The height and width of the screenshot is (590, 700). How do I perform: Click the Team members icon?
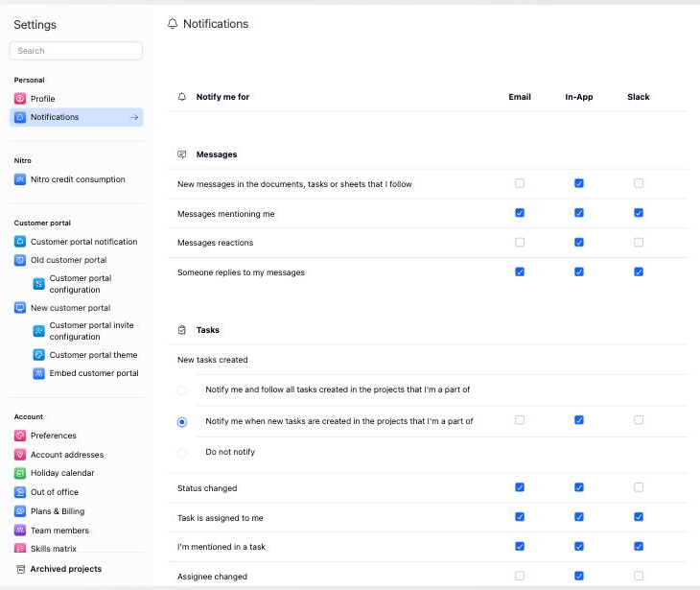20,531
